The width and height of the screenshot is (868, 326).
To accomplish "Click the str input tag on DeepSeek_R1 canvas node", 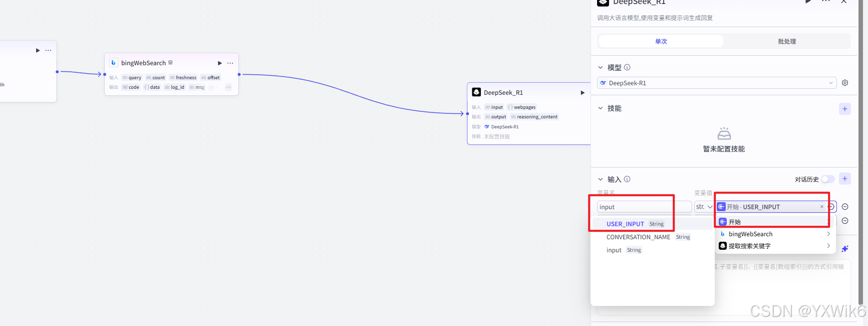I will 494,107.
